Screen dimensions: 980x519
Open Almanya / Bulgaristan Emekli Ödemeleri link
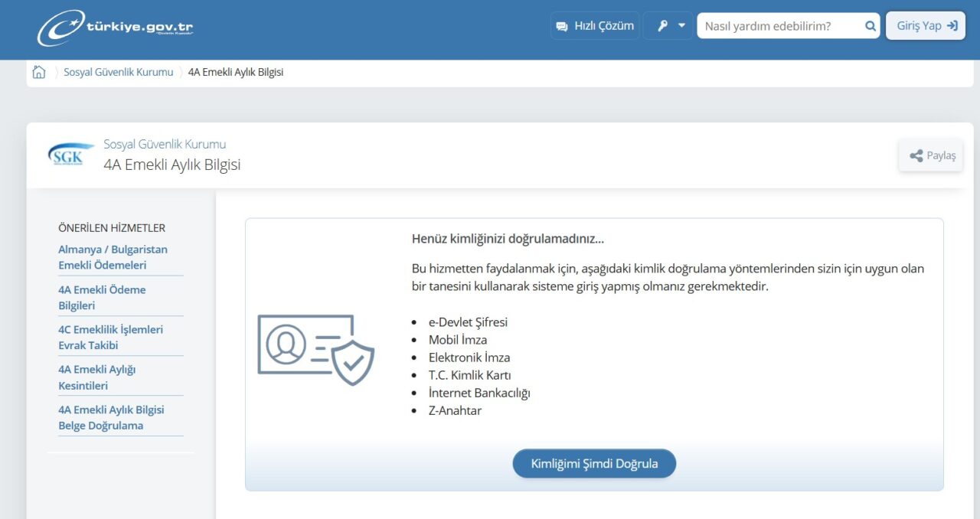click(x=113, y=257)
